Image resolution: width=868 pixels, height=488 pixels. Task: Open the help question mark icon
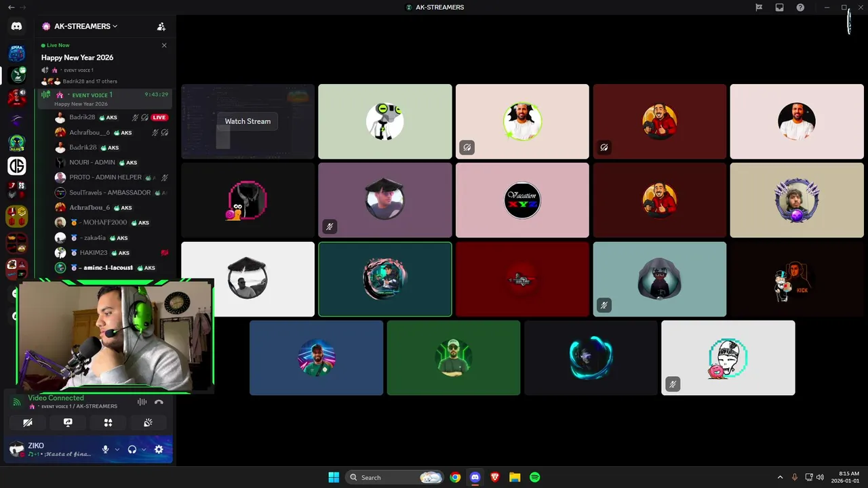800,7
